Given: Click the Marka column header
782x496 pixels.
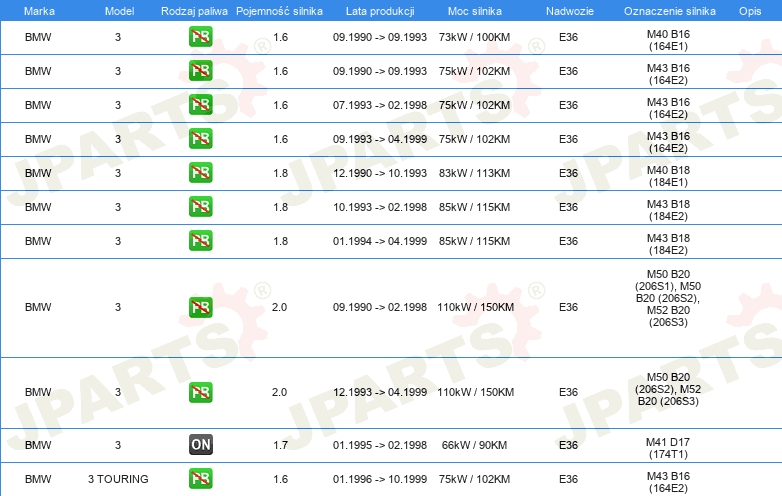Looking at the screenshot, I should pos(38,10).
